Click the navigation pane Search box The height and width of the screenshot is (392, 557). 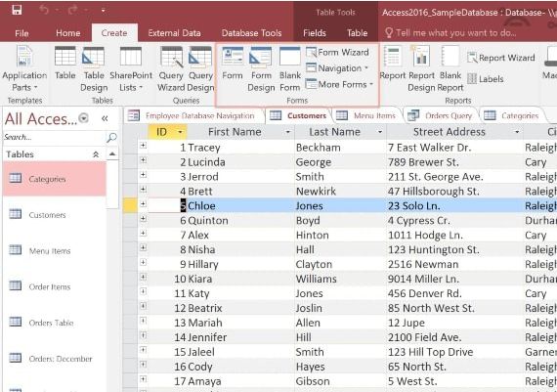[x=54, y=137]
